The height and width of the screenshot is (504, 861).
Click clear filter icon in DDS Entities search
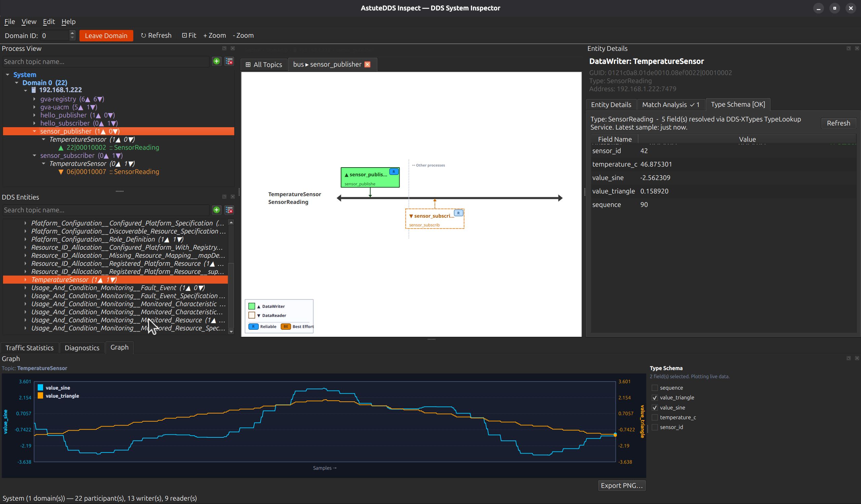click(229, 210)
